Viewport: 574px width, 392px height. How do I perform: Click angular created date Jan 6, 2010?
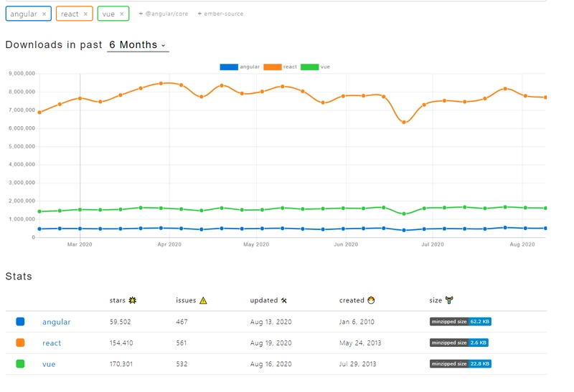(x=357, y=322)
